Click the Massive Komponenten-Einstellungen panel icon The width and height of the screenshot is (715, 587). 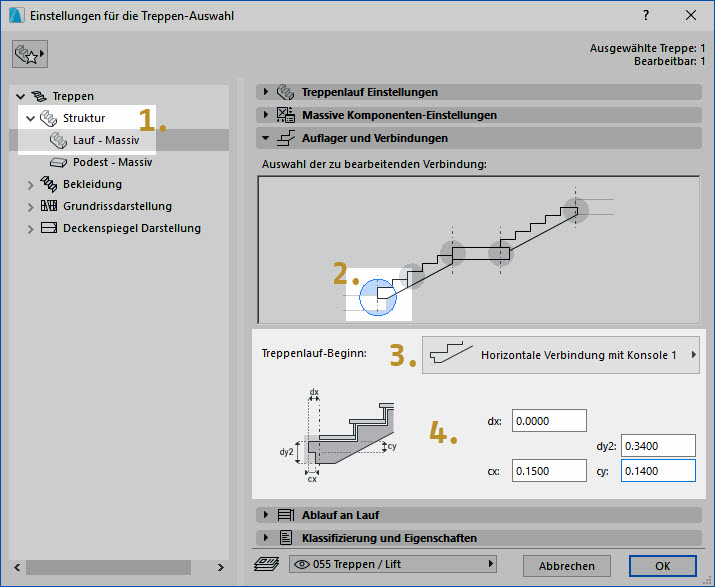tap(286, 115)
